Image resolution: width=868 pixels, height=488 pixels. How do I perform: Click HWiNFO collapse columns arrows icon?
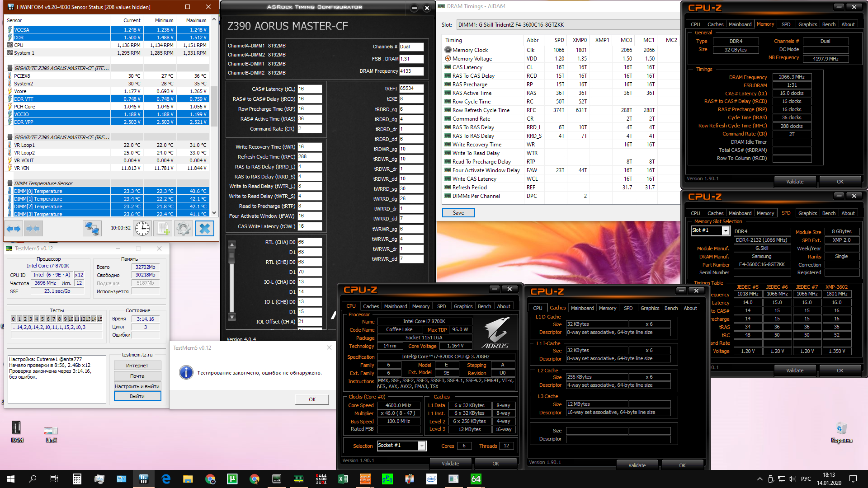coord(33,229)
